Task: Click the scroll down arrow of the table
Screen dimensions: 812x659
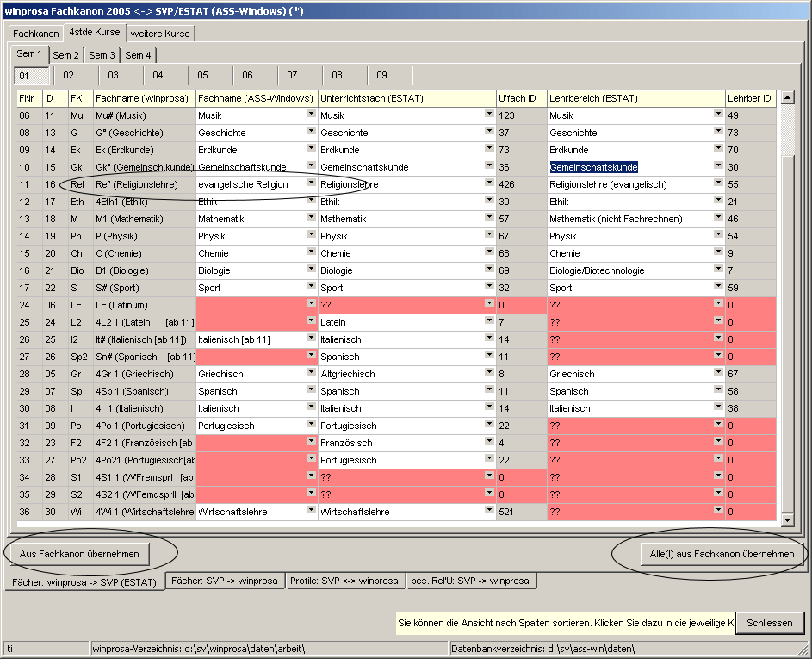Action: (787, 519)
